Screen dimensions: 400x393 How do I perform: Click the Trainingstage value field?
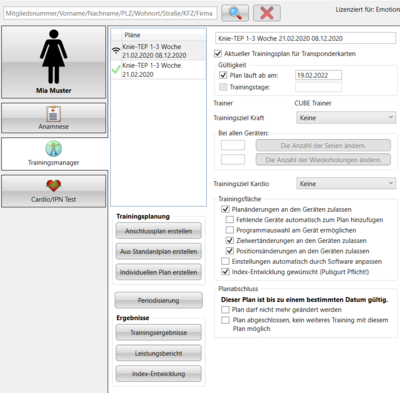click(318, 87)
